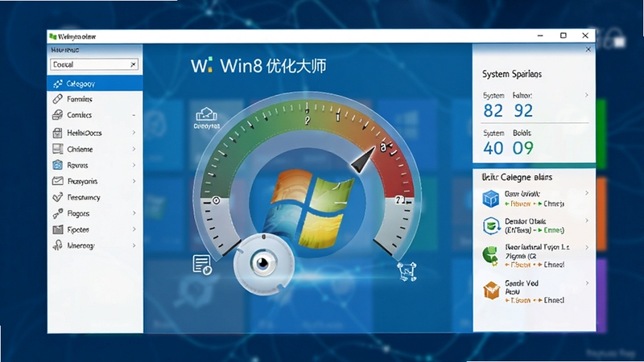Click the orange box icon in the right list
644x362 pixels.
pos(491,290)
